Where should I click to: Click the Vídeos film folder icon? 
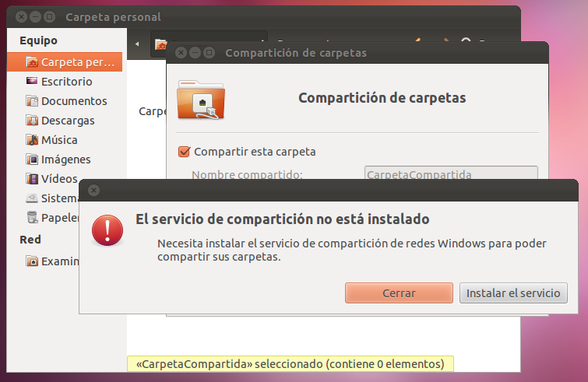32,179
